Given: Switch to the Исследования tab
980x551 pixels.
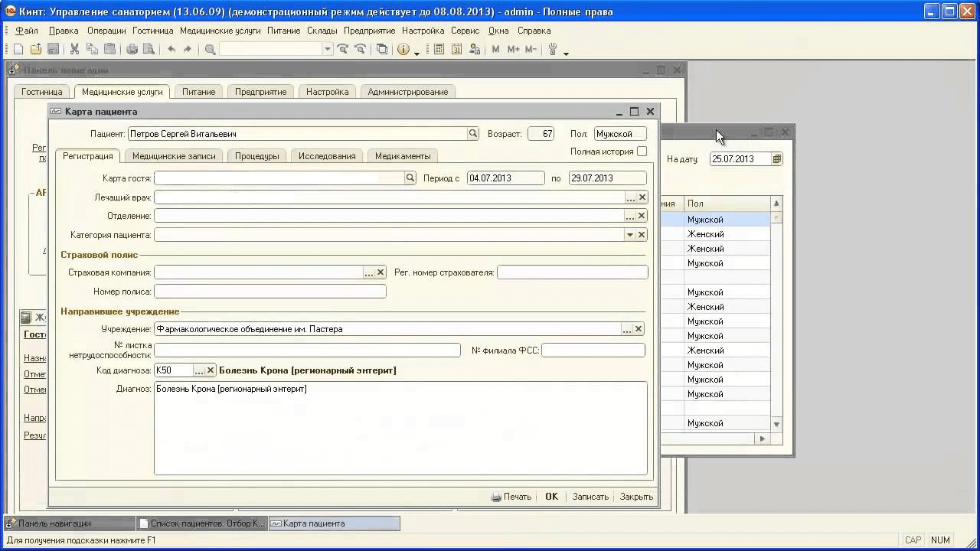Looking at the screenshot, I should click(x=327, y=156).
